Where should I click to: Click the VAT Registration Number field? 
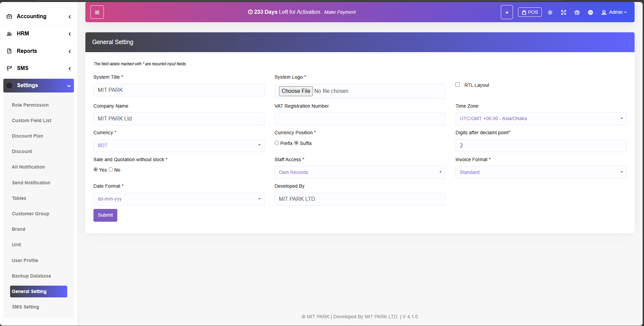360,119
